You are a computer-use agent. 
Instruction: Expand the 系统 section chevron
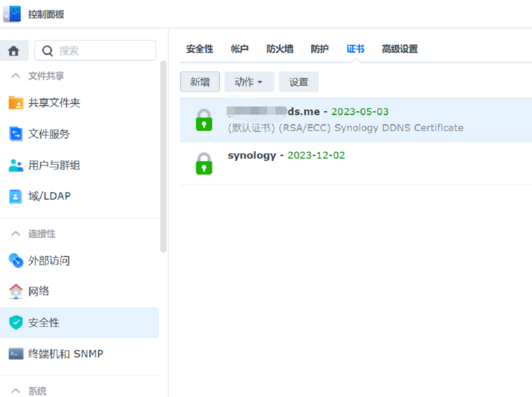(x=16, y=391)
